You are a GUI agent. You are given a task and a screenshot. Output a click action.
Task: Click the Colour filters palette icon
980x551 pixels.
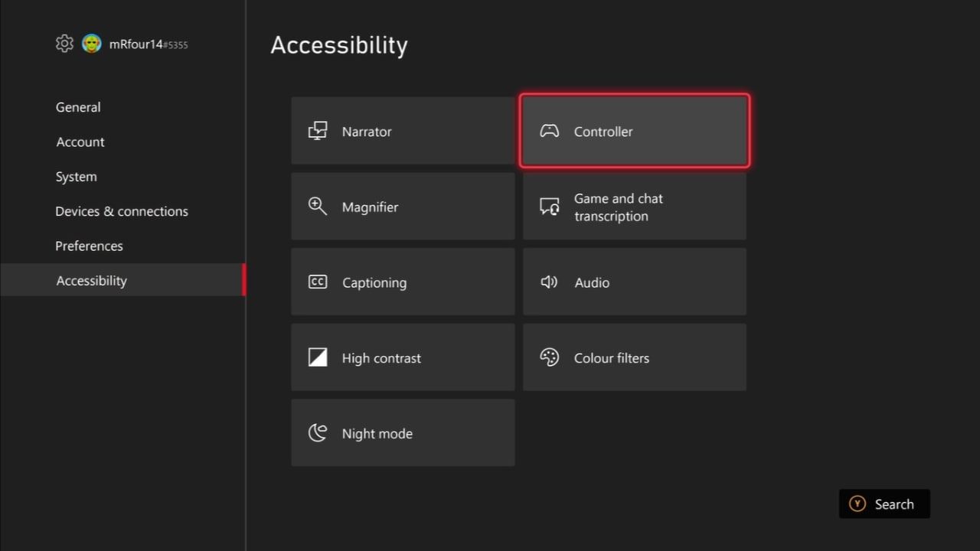(550, 357)
